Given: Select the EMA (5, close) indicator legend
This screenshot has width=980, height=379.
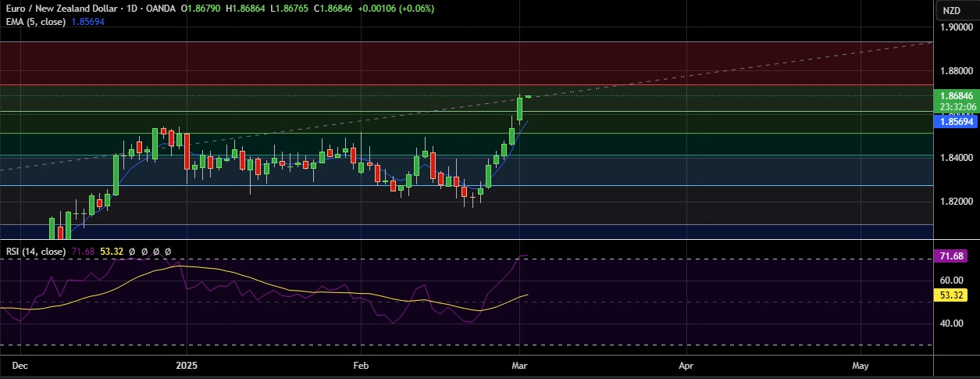Looking at the screenshot, I should 34,22.
